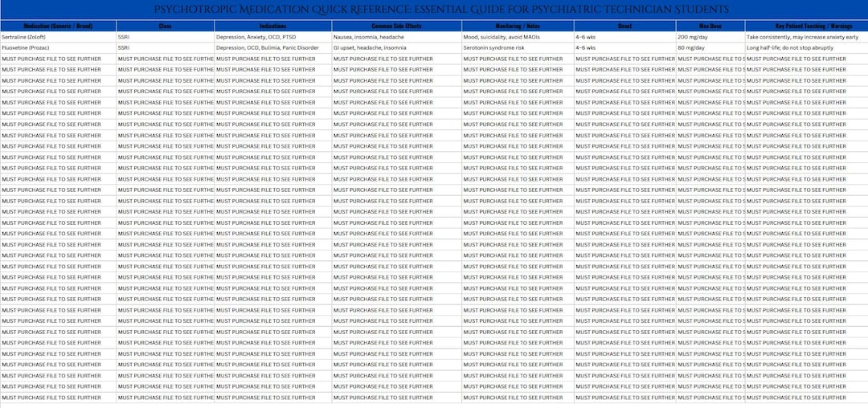Click the Fluoxetine (Prozac) cell
The height and width of the screenshot is (408, 868).
[x=58, y=48]
